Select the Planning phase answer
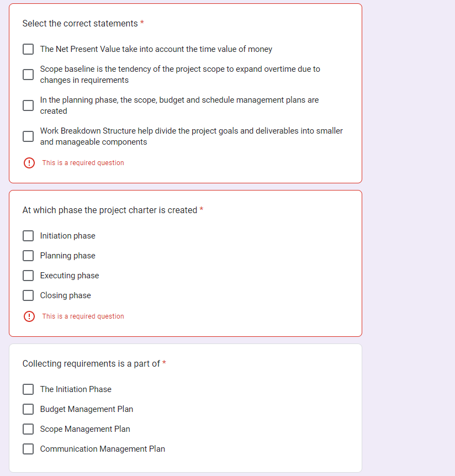 28,256
